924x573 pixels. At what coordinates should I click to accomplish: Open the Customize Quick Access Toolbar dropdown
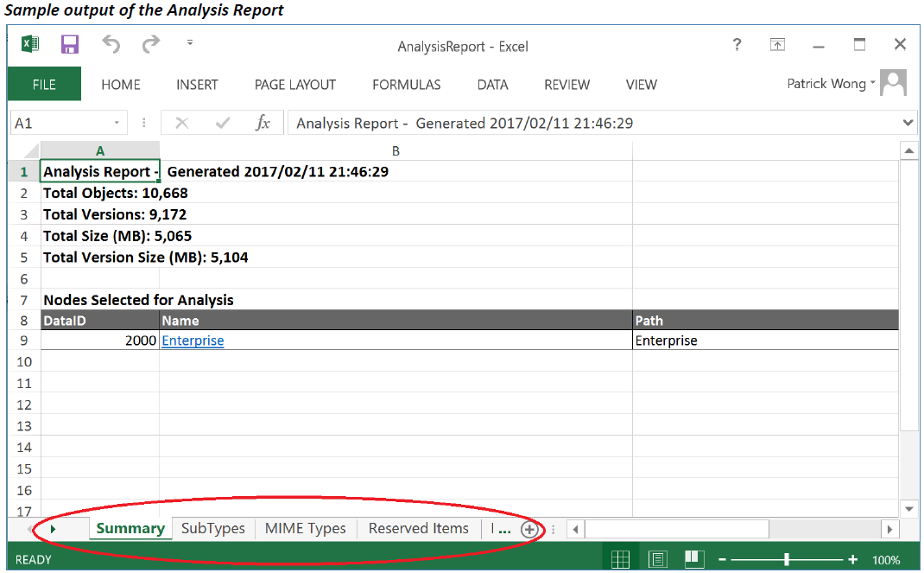tap(190, 42)
